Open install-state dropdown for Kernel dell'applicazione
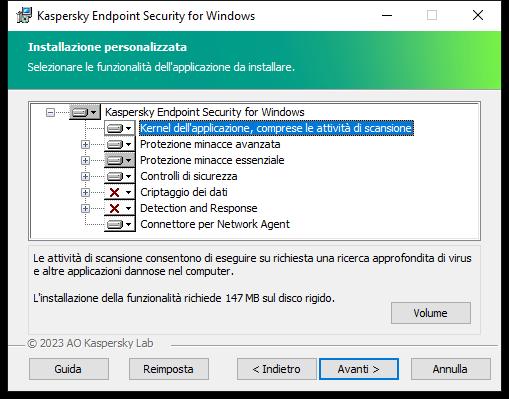509x399 pixels. 120,128
